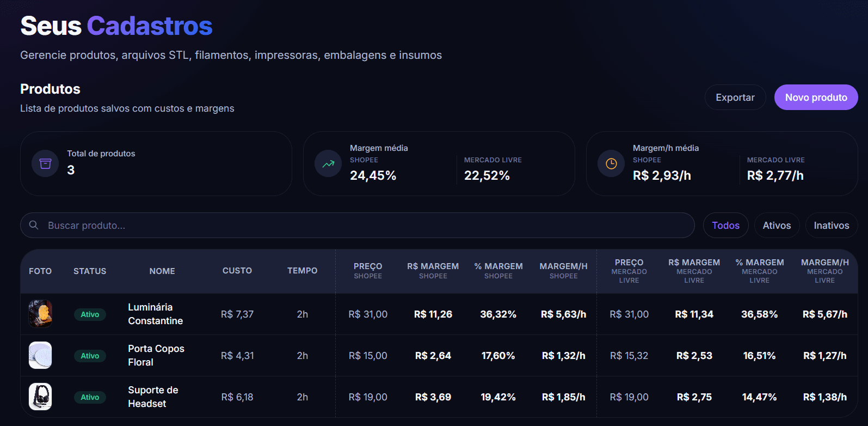868x426 pixels.
Task: Click the Ativo badge for Luminária Constantine
Action: coord(90,314)
